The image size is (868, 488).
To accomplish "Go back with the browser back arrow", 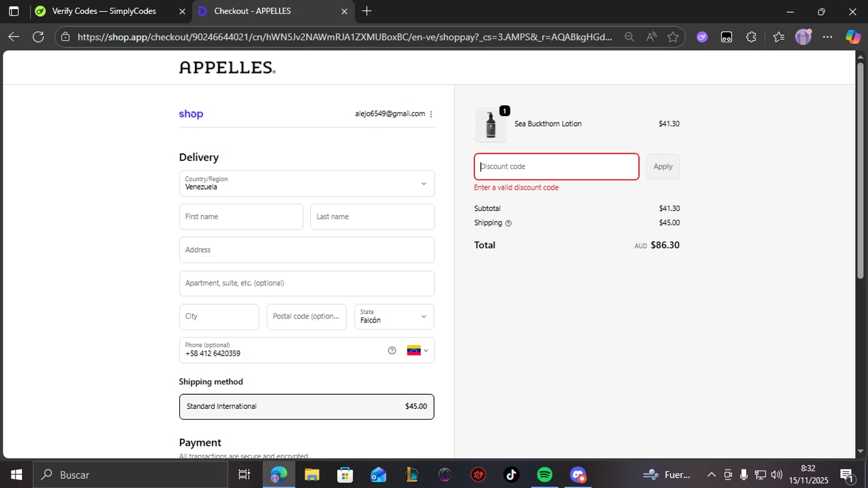I will [x=14, y=37].
